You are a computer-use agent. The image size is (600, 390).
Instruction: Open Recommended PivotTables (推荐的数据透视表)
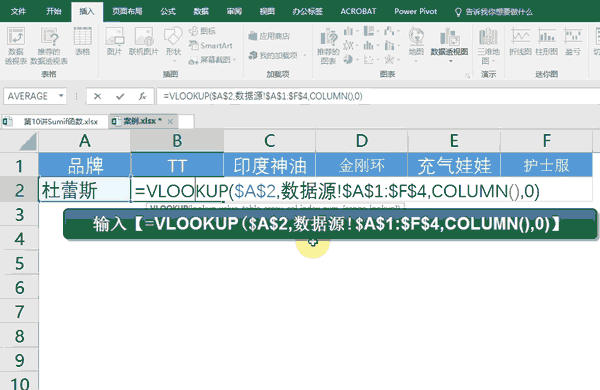coord(49,45)
